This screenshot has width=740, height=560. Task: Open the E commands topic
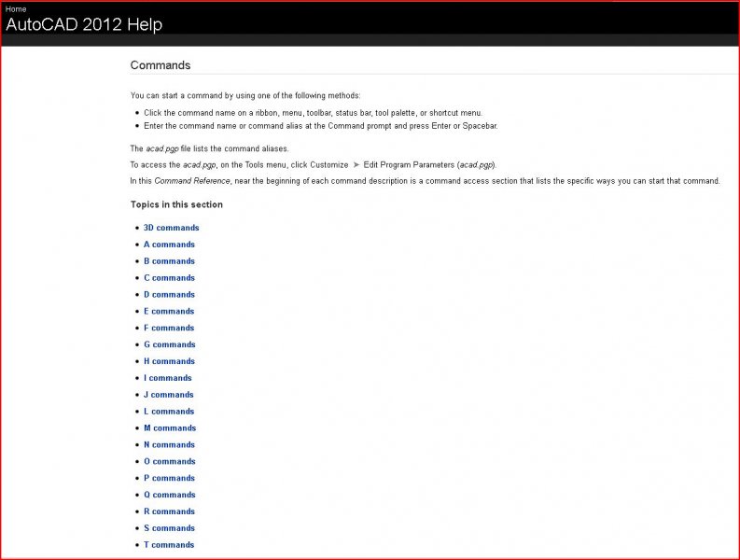[169, 311]
